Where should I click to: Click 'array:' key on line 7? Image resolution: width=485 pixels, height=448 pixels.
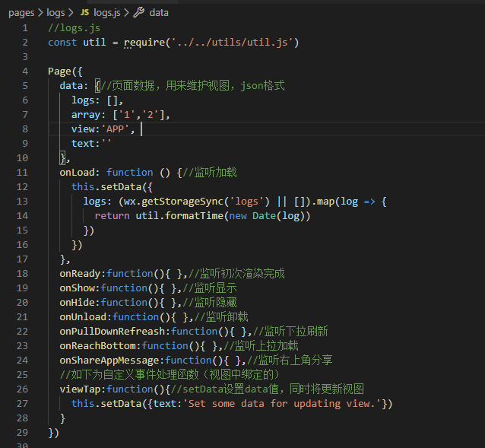click(88, 115)
